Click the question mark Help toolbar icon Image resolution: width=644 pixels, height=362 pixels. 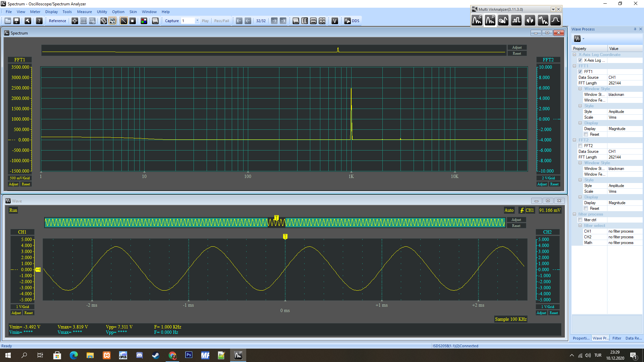pyautogui.click(x=39, y=21)
